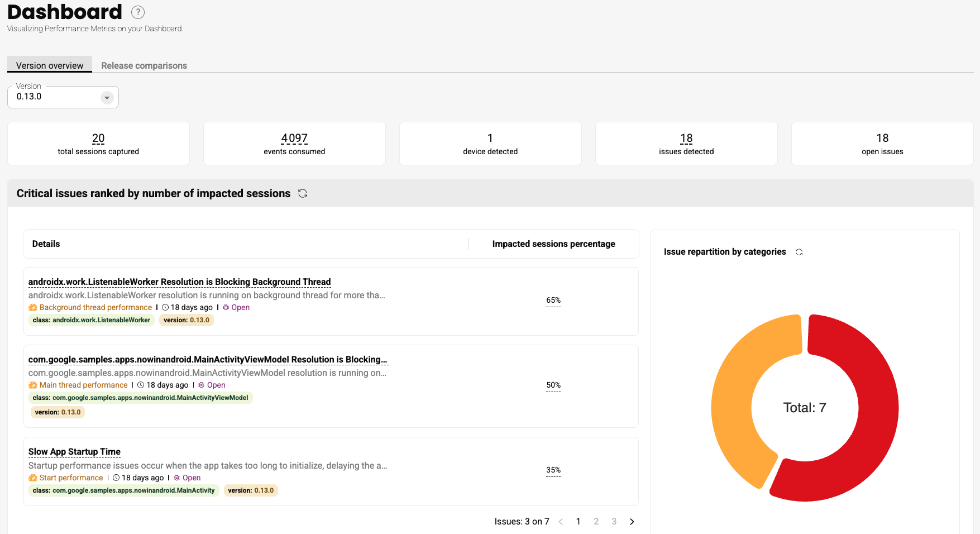
Task: Click the clock icon on the ListenableWorker issue
Action: 165,308
